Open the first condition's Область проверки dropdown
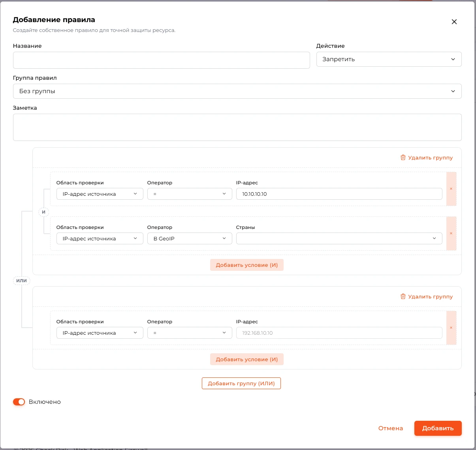The height and width of the screenshot is (450, 476). [x=100, y=194]
